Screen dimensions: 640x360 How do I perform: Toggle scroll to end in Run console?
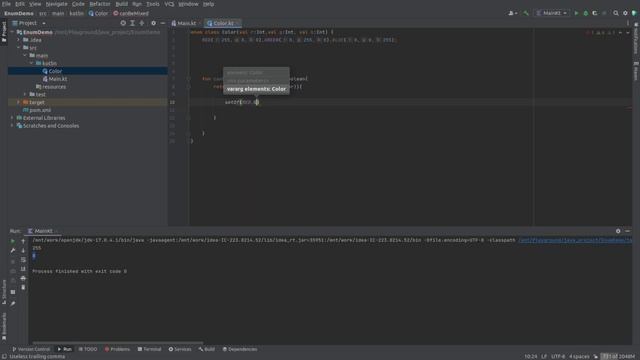point(23,269)
